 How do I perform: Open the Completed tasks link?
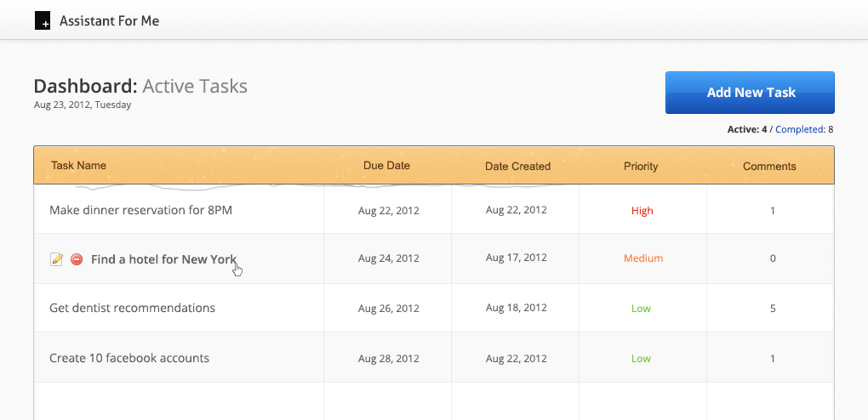[798, 130]
